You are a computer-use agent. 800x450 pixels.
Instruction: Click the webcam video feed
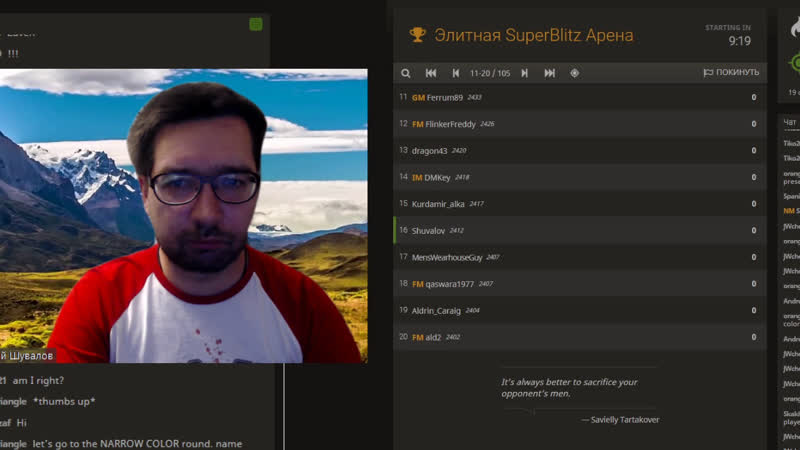pyautogui.click(x=183, y=216)
